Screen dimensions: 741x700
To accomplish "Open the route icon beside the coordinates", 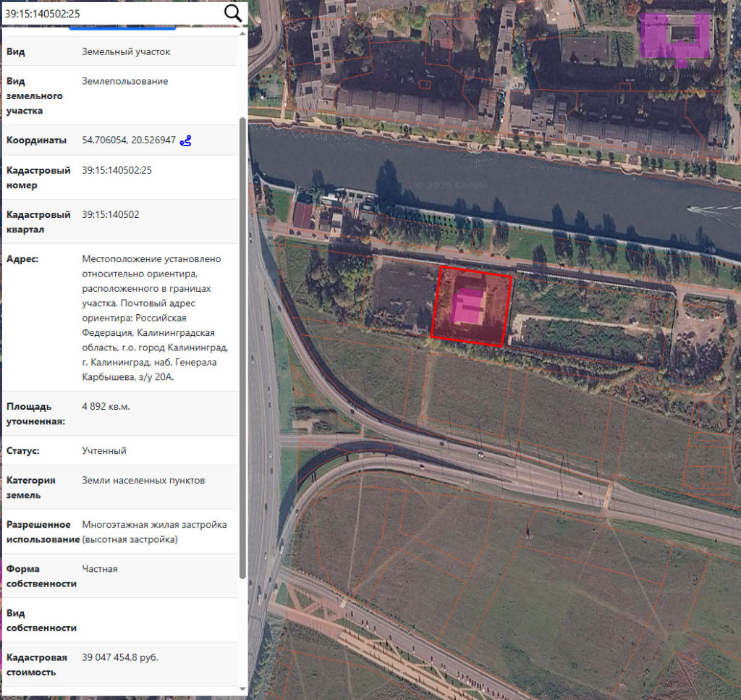I will coord(186,140).
